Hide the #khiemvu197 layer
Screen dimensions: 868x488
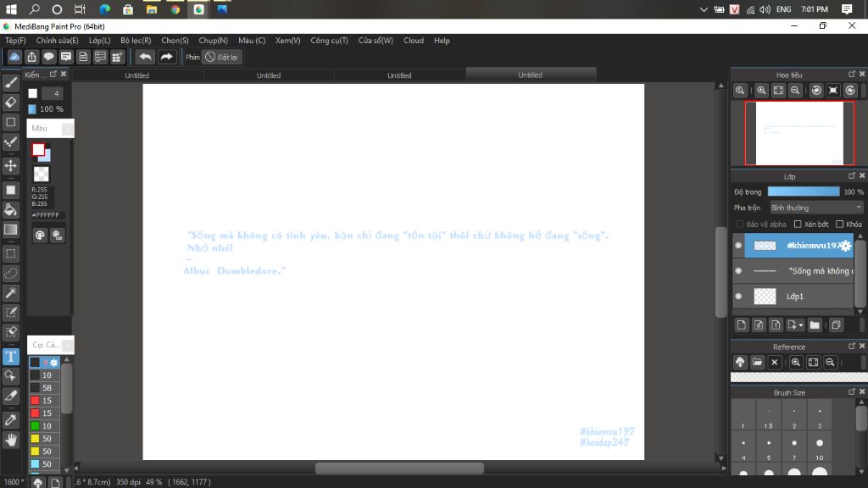(738, 246)
